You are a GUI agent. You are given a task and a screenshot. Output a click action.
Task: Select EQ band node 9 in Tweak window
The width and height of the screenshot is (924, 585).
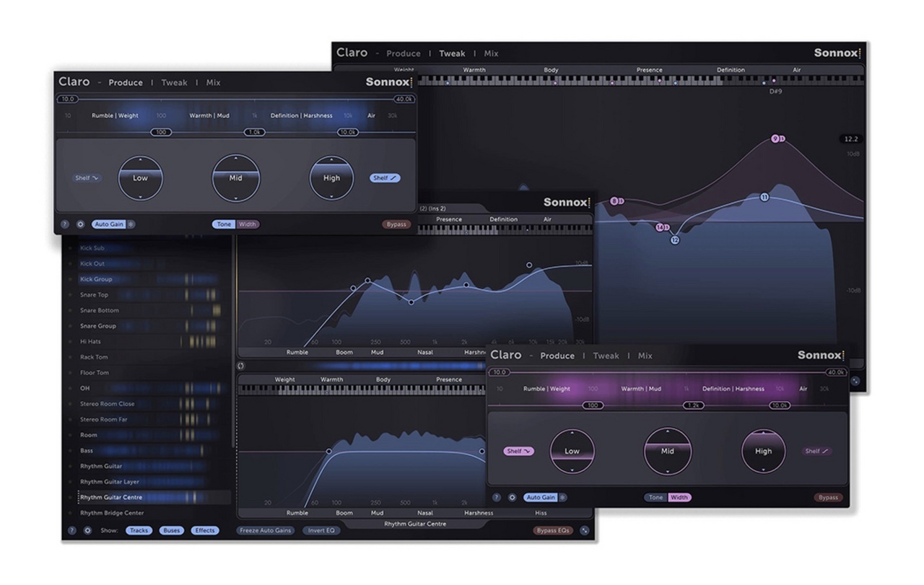(775, 138)
